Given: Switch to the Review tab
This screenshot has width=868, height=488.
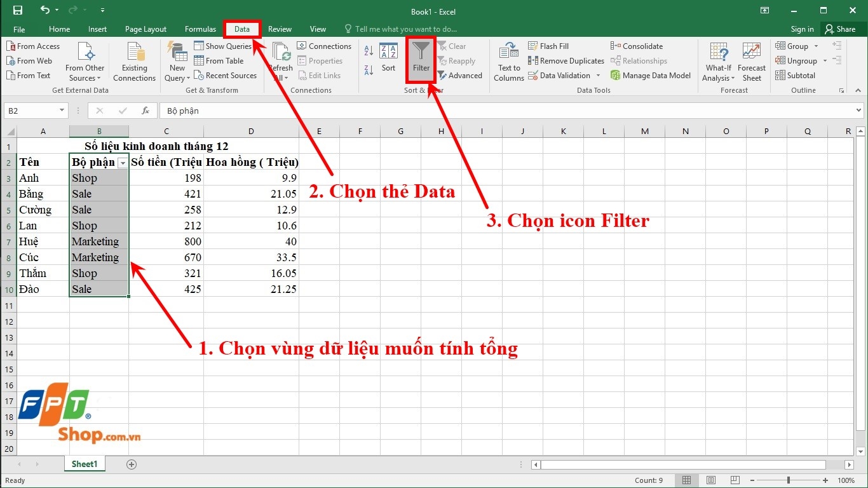Looking at the screenshot, I should (280, 29).
